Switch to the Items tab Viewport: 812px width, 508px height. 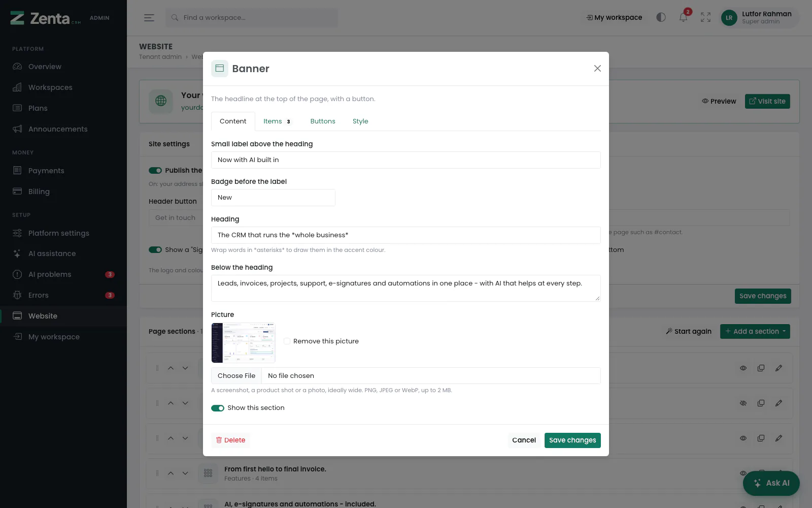277,121
